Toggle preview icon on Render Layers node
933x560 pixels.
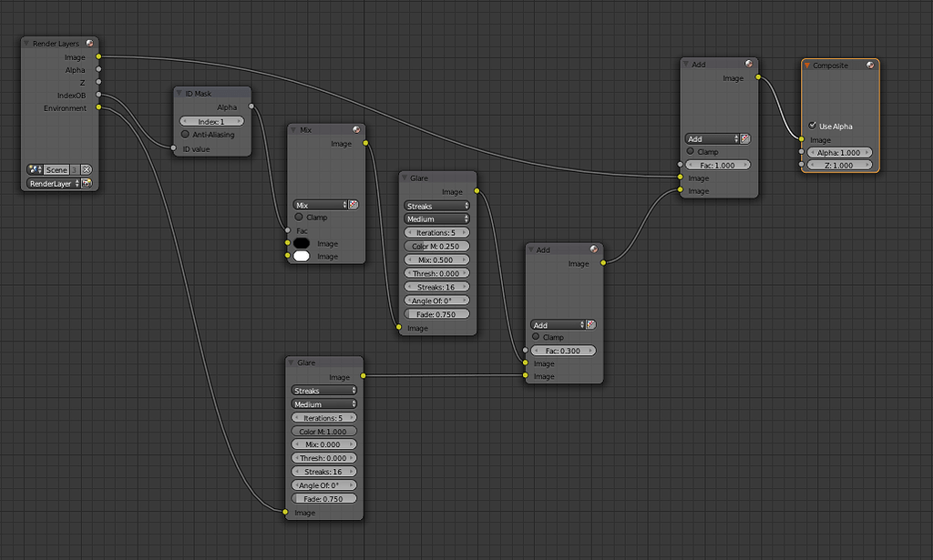90,44
